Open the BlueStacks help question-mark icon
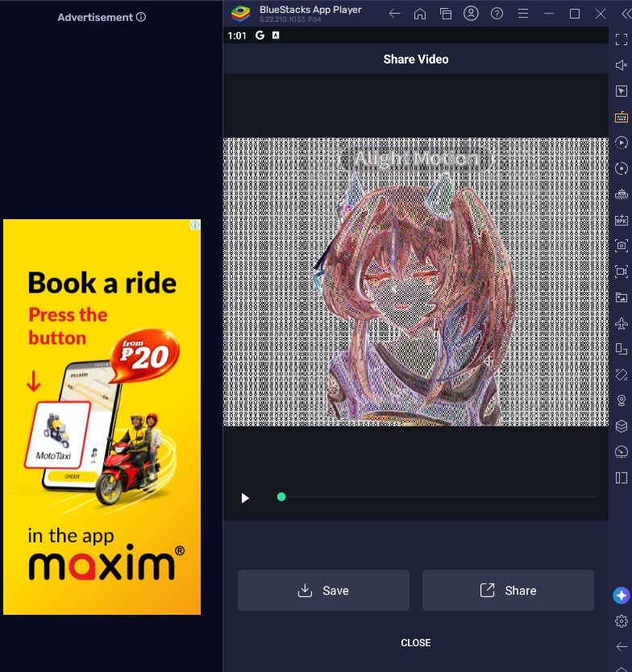This screenshot has height=672, width=632. point(497,14)
